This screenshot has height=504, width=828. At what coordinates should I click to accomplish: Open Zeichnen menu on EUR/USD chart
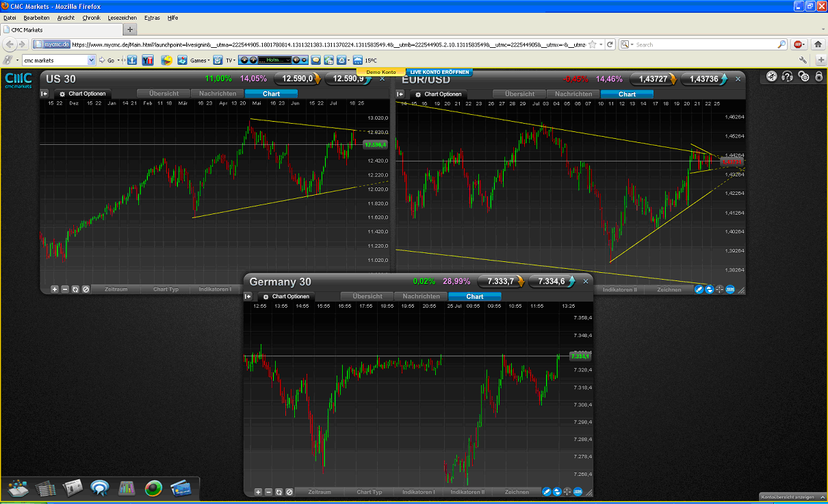669,289
